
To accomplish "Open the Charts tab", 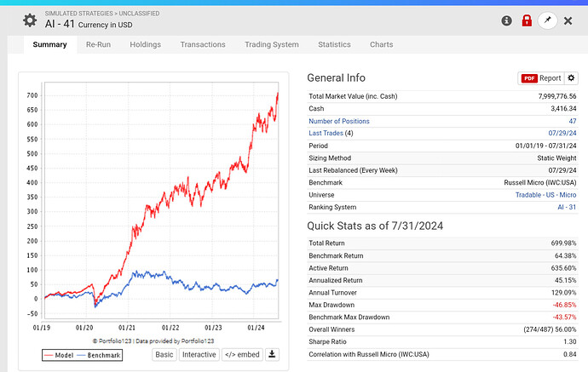I will [382, 44].
